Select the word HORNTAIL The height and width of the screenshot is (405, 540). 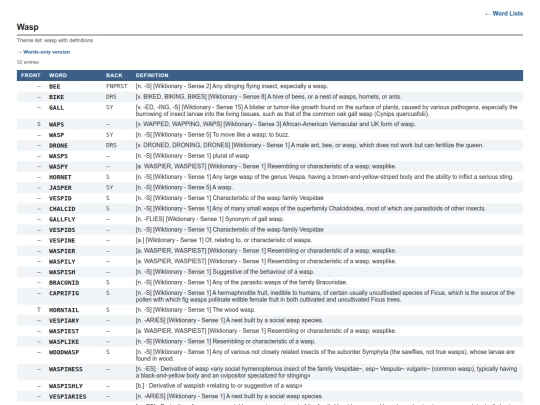click(x=64, y=310)
